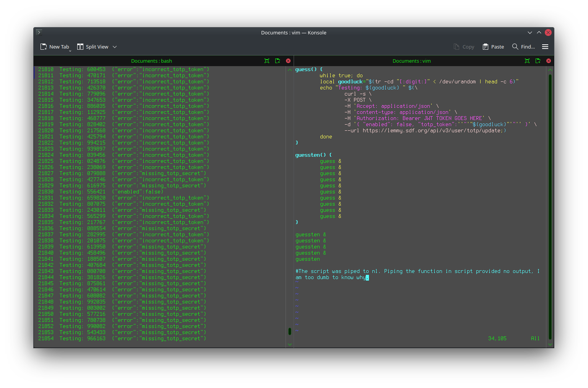Open the New Tab profile dropdown arrow
588x388 pixels.
click(x=70, y=50)
